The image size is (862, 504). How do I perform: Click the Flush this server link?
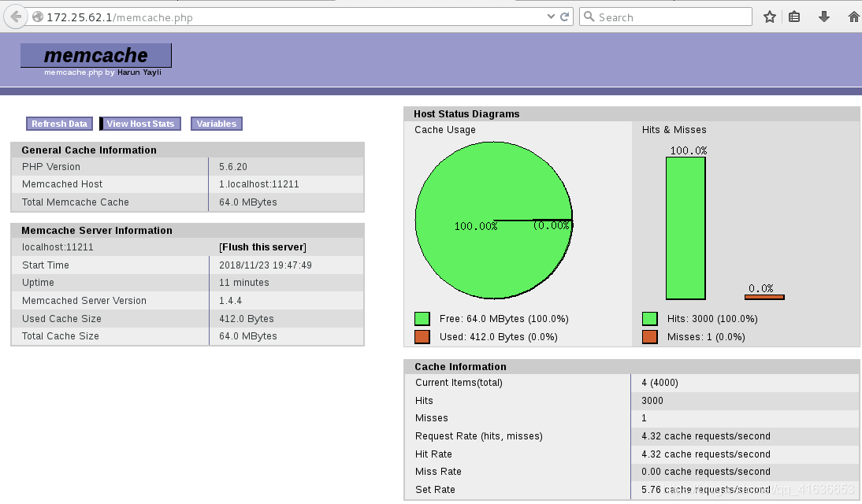pyautogui.click(x=263, y=247)
